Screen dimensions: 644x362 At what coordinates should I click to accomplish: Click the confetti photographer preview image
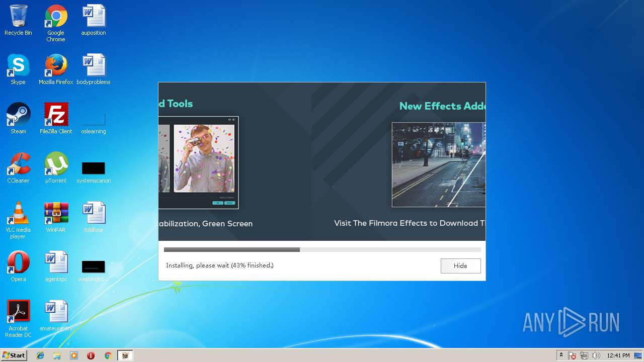pos(204,158)
